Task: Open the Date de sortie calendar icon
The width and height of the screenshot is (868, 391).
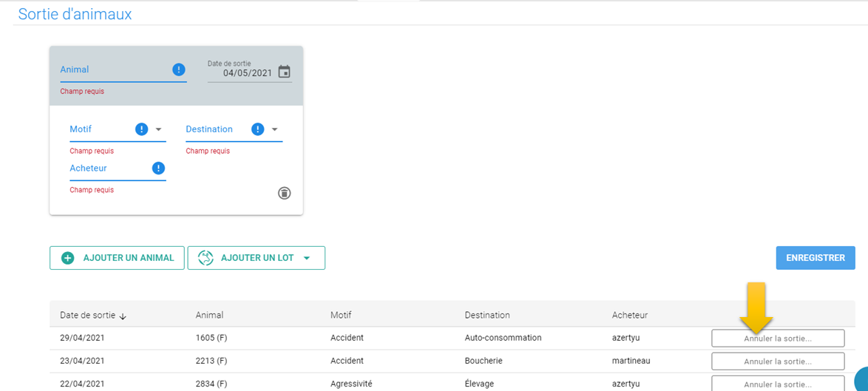Action: pyautogui.click(x=284, y=72)
